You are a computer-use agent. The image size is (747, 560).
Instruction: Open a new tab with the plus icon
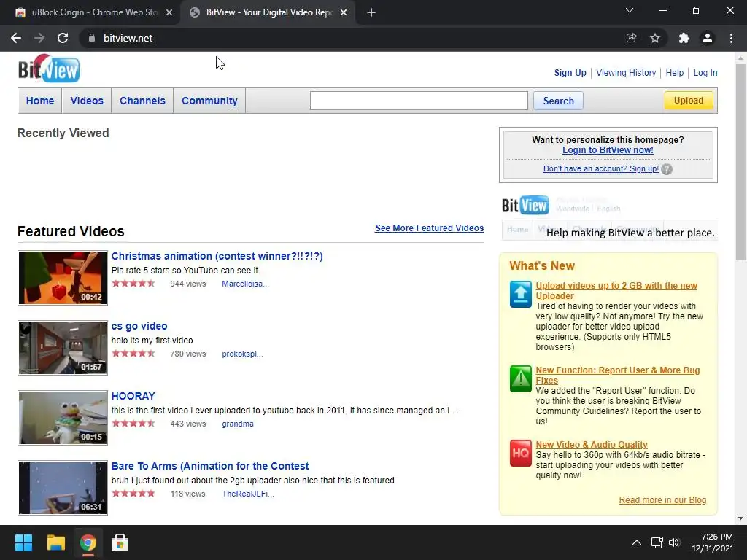click(371, 12)
